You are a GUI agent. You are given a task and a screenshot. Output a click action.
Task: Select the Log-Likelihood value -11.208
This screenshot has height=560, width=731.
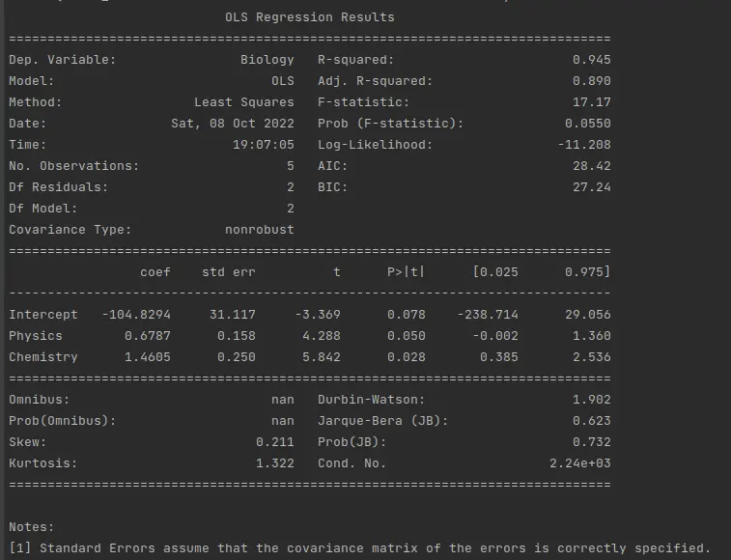coord(584,145)
